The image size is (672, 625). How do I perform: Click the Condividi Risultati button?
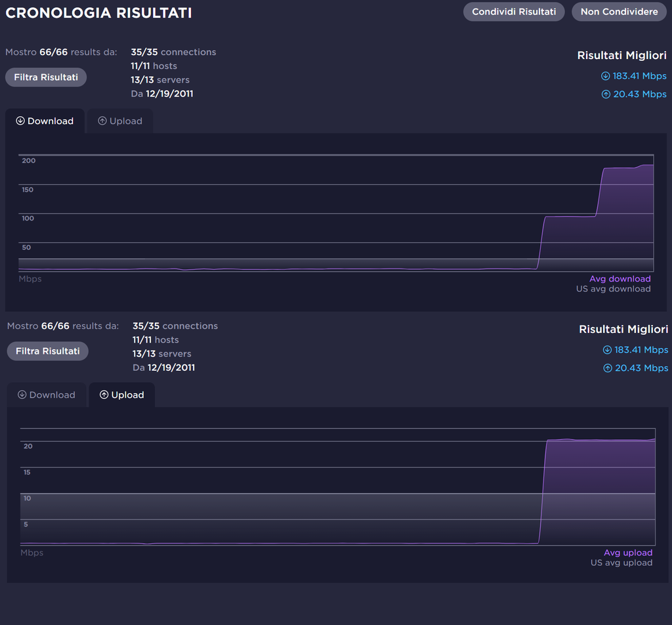pos(513,12)
